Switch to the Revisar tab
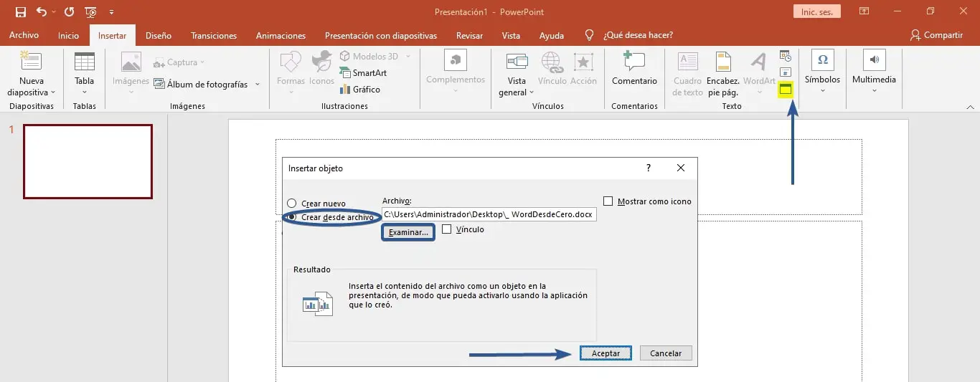 [x=469, y=35]
